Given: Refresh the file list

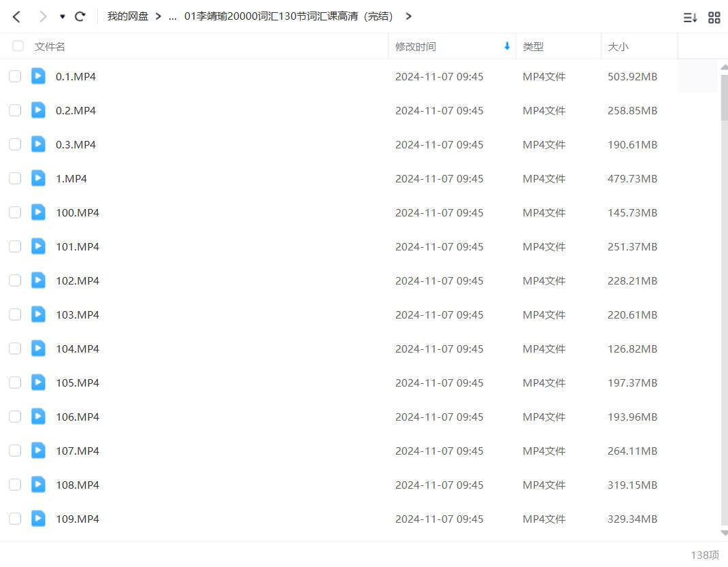Looking at the screenshot, I should point(80,17).
